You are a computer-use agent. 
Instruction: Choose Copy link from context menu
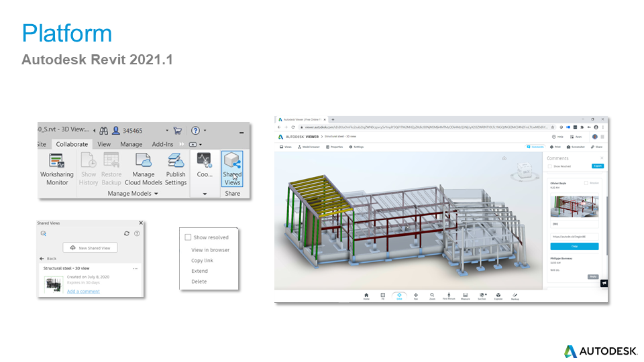coord(202,261)
